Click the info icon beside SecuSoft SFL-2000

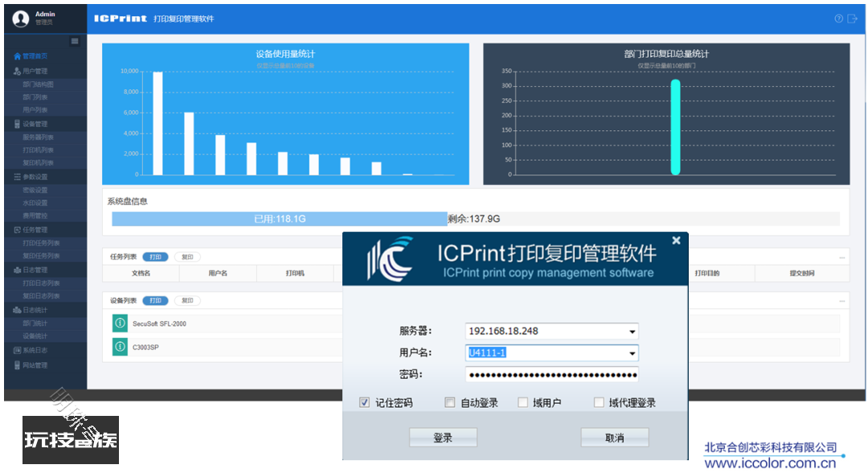120,323
